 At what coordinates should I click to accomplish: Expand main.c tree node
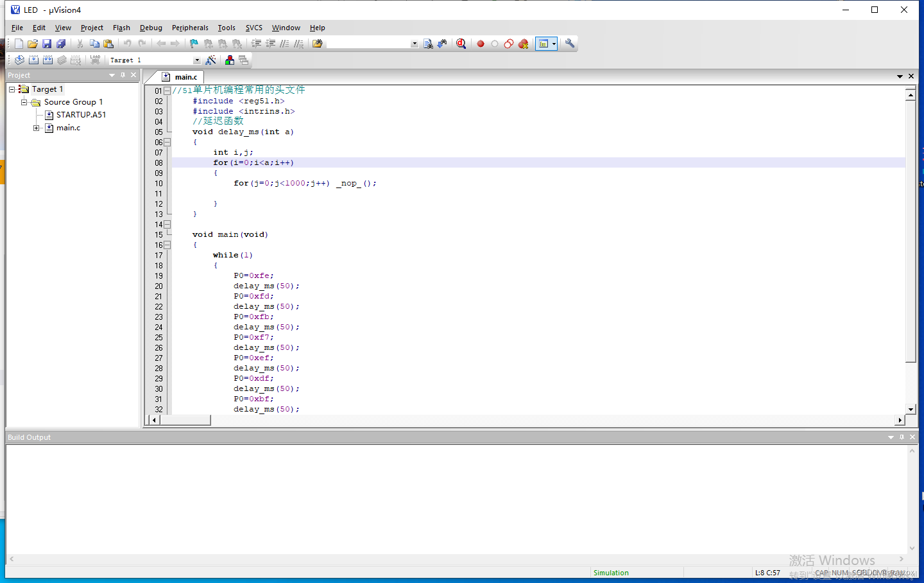37,128
